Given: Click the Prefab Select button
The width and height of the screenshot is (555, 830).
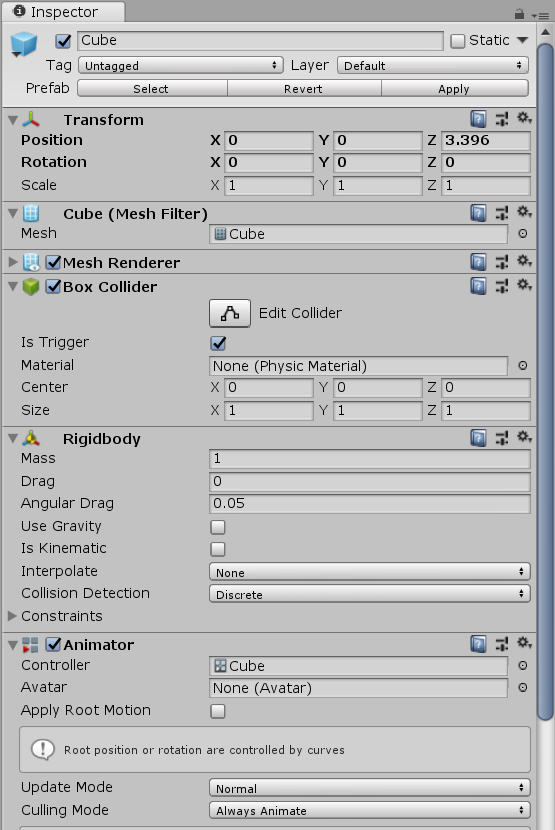Looking at the screenshot, I should [x=153, y=88].
